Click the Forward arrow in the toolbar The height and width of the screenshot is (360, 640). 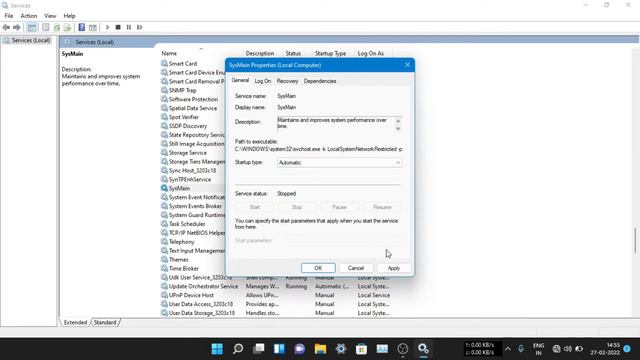(17, 27)
